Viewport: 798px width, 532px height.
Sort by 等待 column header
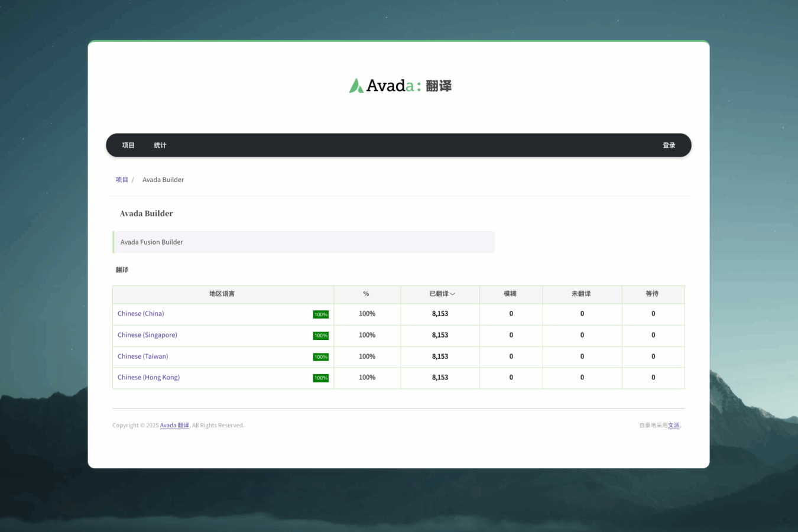coord(652,294)
